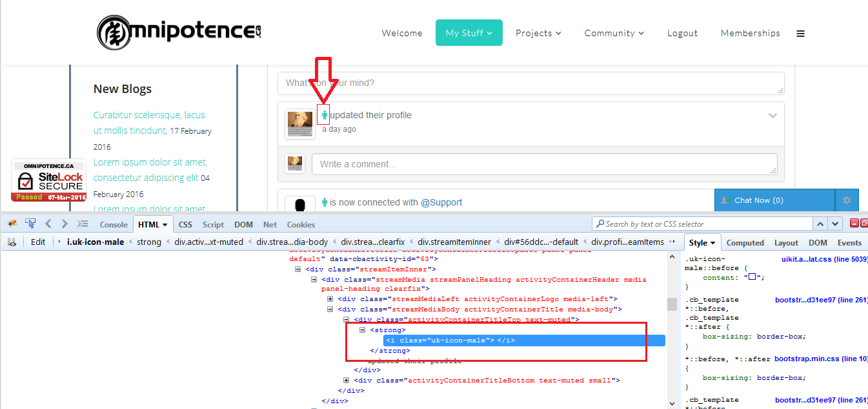868x409 pixels.
Task: Collapse the streamMediaBody div node
Action: pos(330,309)
